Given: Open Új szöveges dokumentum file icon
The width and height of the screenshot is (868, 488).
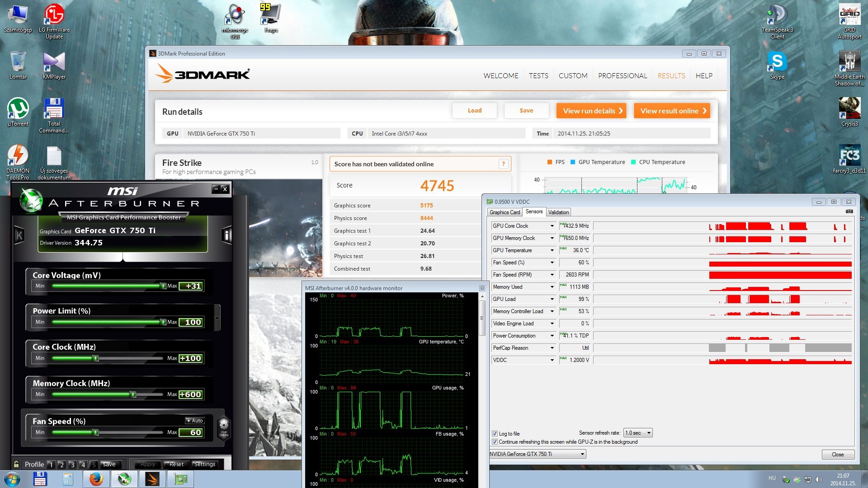Looking at the screenshot, I should [x=54, y=163].
